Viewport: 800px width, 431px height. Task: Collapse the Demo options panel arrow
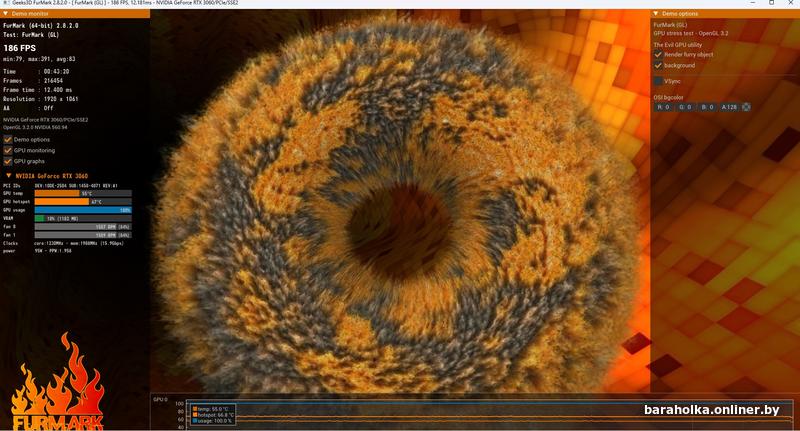(x=656, y=14)
